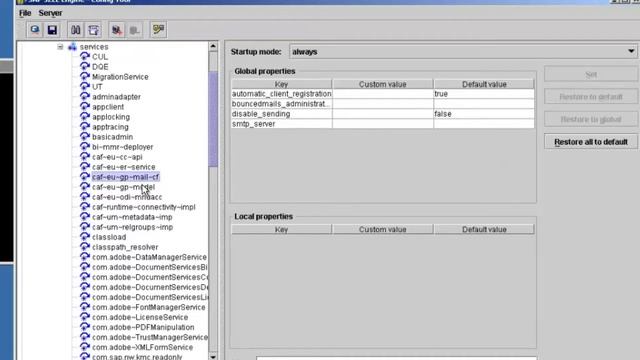Select the com.adobe~DataManagerService item
Screen dimensions: 640x360
point(149,257)
